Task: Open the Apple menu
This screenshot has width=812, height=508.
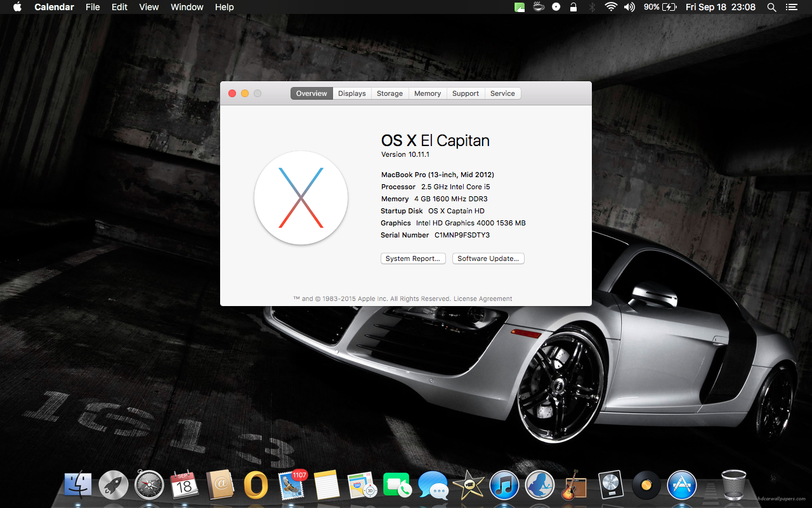Action: coord(17,7)
